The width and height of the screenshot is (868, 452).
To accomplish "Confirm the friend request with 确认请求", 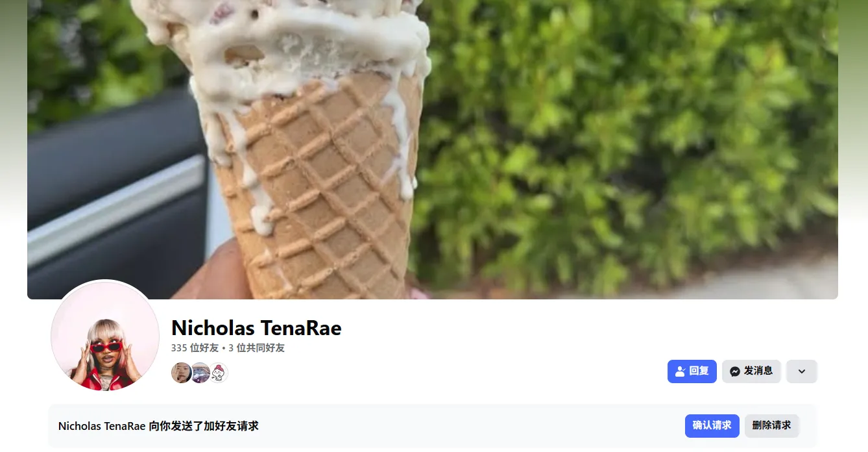I will click(x=712, y=426).
